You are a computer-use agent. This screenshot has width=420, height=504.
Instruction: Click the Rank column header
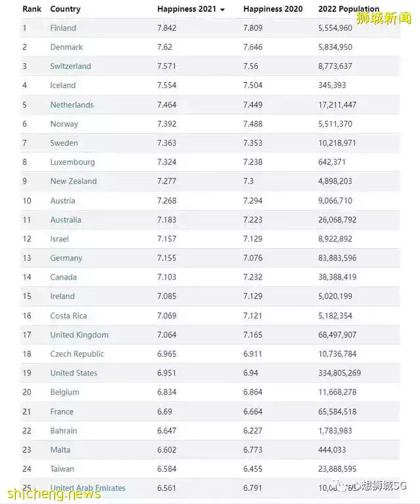(x=31, y=9)
